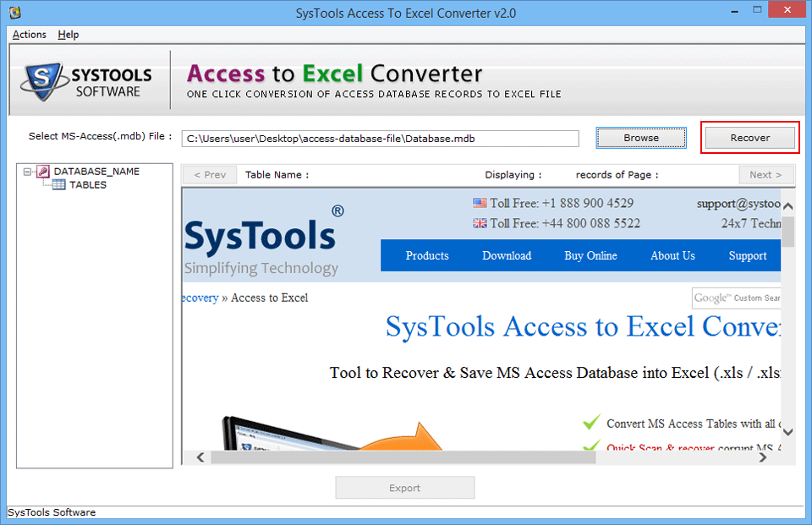Click the 'Table Name :' label
The height and width of the screenshot is (525, 812).
point(277,175)
